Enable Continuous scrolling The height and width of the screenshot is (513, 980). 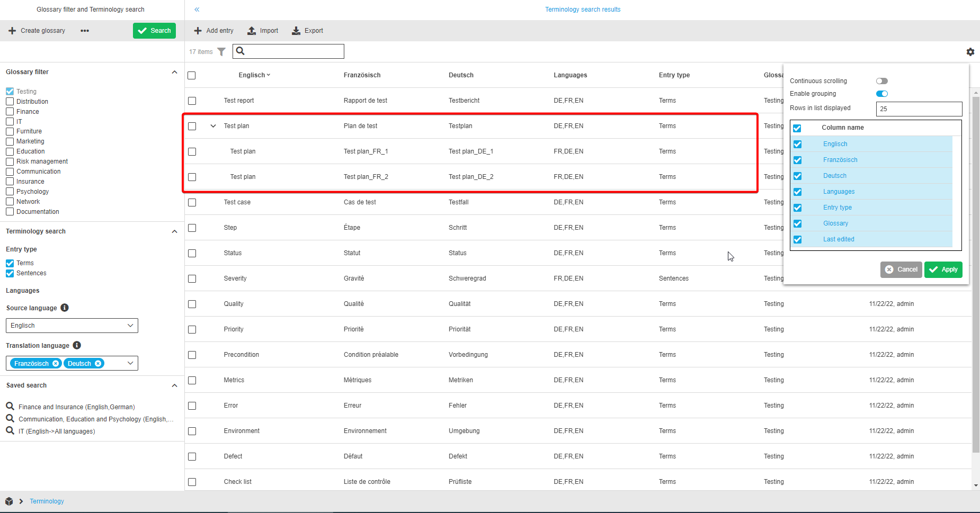pyautogui.click(x=881, y=80)
